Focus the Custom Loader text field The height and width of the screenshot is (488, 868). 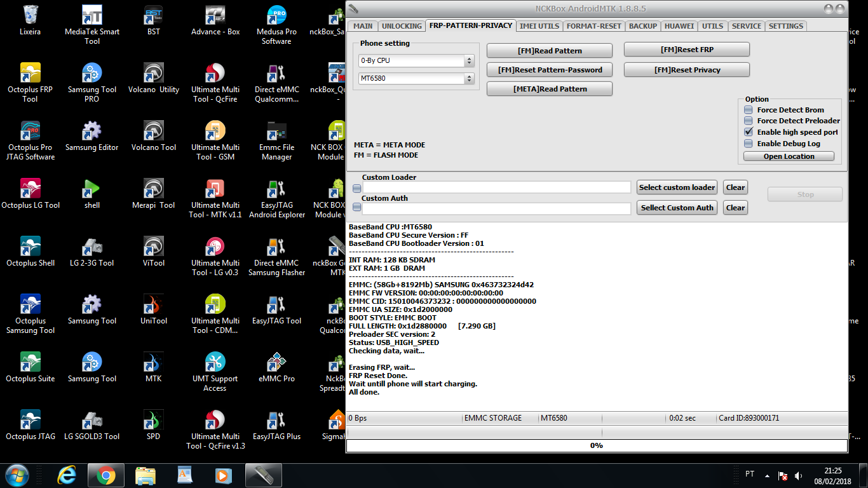497,187
